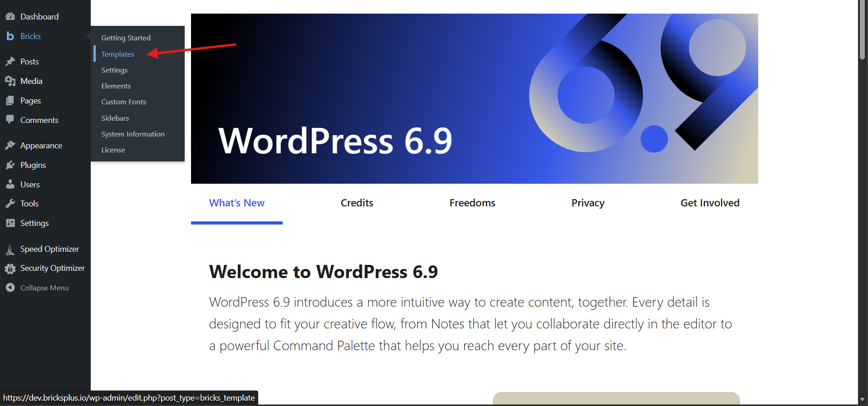The height and width of the screenshot is (406, 868).
Task: Open System Information in Bricks submenu
Action: (132, 134)
